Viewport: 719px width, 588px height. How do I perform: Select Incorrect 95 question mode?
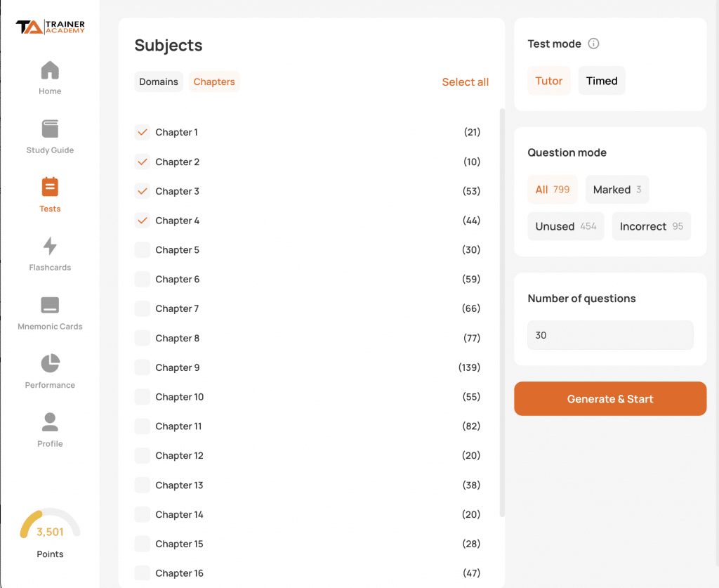(651, 226)
